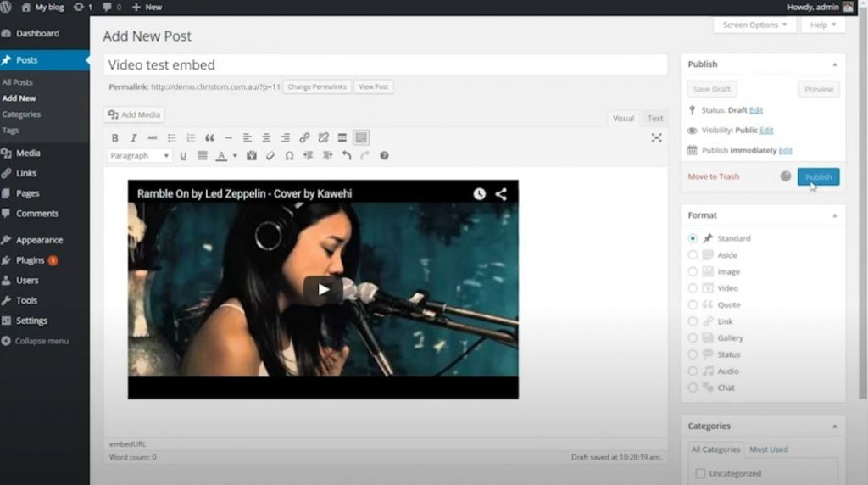Image resolution: width=868 pixels, height=485 pixels.
Task: Apply italic formatting to text
Action: click(133, 138)
